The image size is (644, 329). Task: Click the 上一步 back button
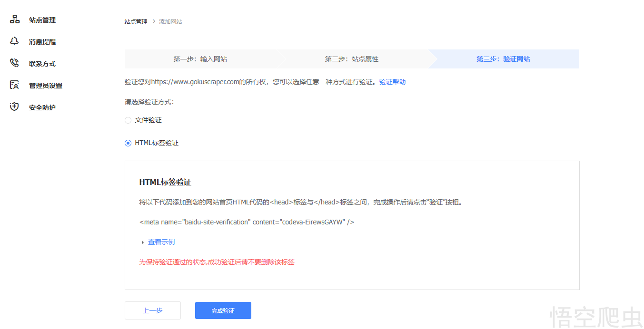[152, 310]
